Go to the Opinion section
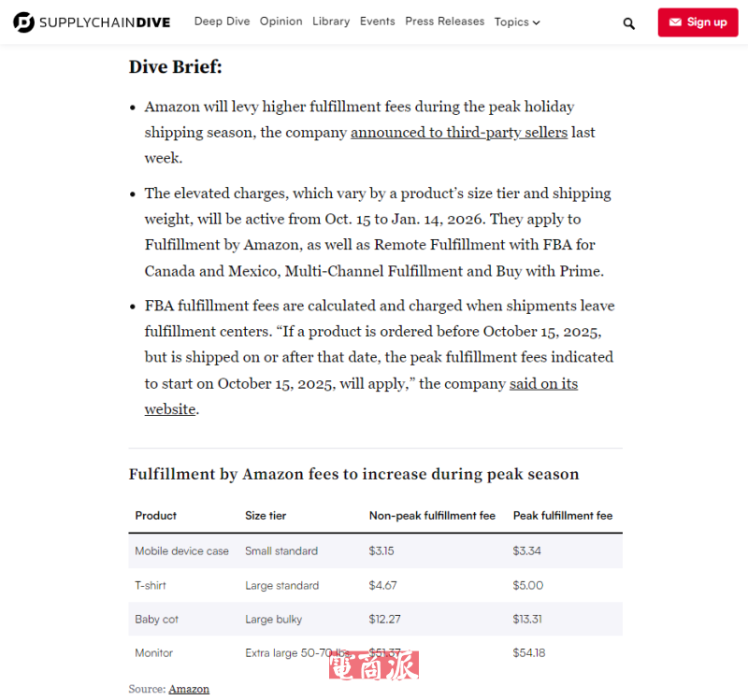This screenshot has width=748, height=700. pos(280,21)
